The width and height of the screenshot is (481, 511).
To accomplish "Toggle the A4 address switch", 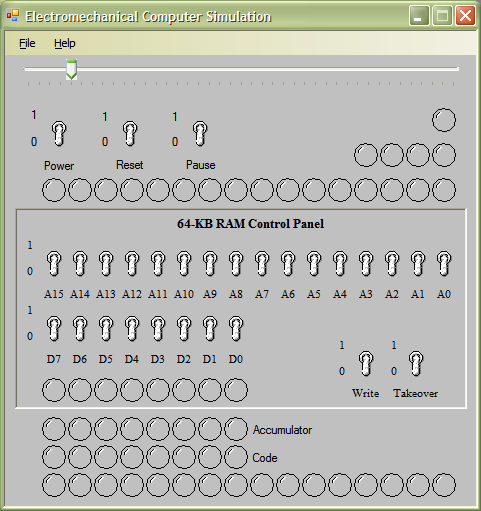I will pos(340,263).
